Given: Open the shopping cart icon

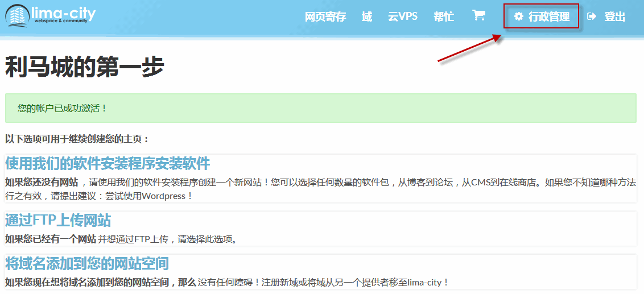Looking at the screenshot, I should [x=478, y=15].
